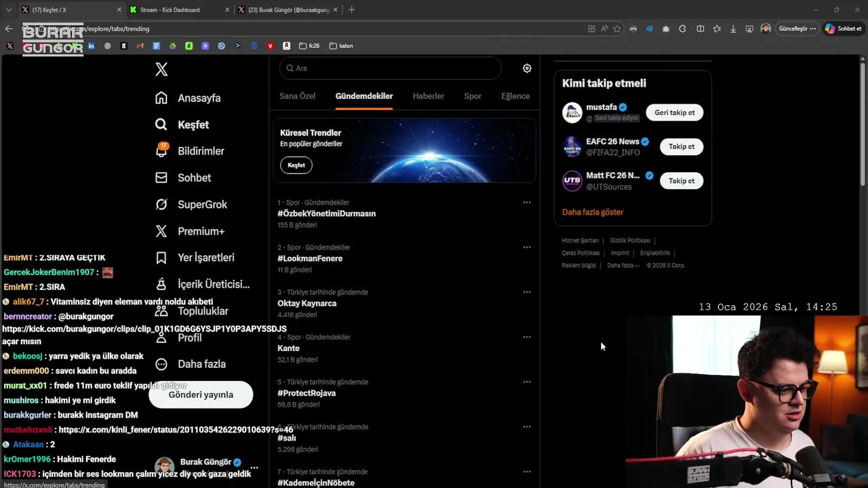This screenshot has width=868, height=488.
Task: Follow Matt FC 26 News account
Action: [682, 181]
